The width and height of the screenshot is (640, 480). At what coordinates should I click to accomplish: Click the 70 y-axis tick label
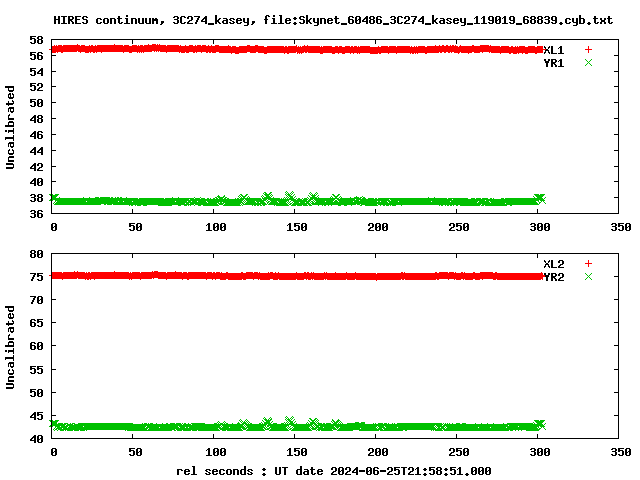pos(36,300)
